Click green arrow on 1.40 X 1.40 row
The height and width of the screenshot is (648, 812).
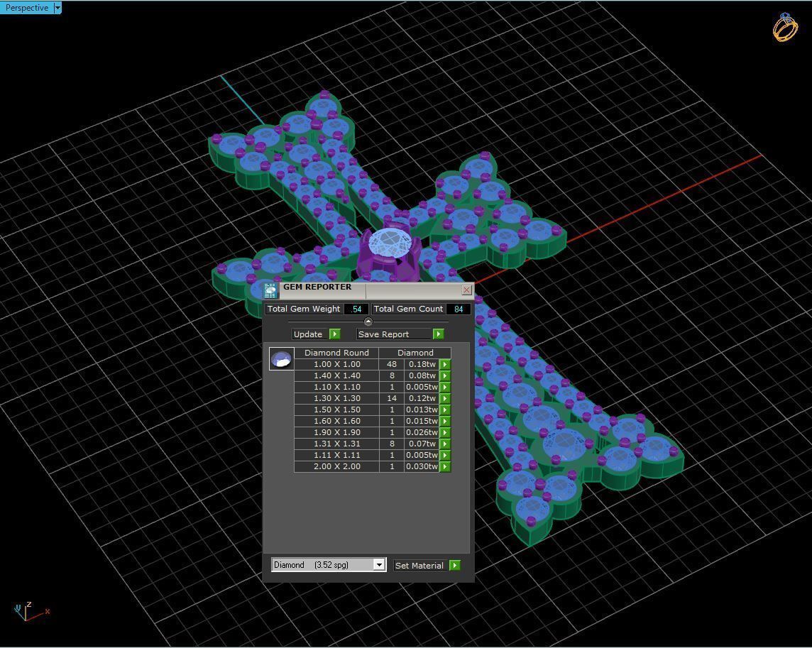pyautogui.click(x=445, y=375)
